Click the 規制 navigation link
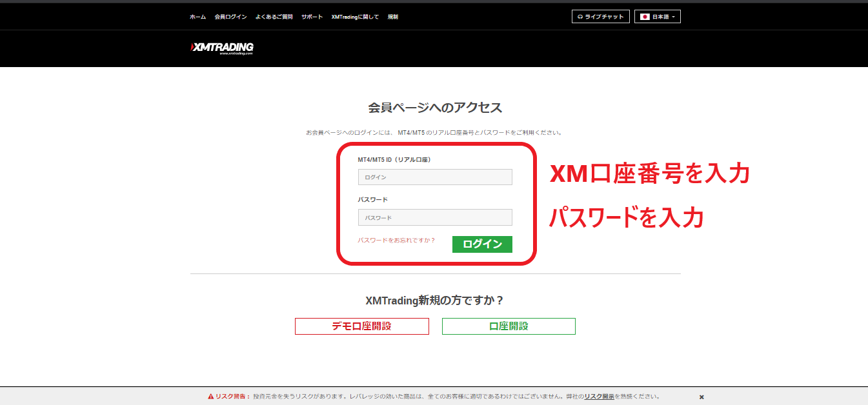This screenshot has height=405, width=868. (x=392, y=17)
